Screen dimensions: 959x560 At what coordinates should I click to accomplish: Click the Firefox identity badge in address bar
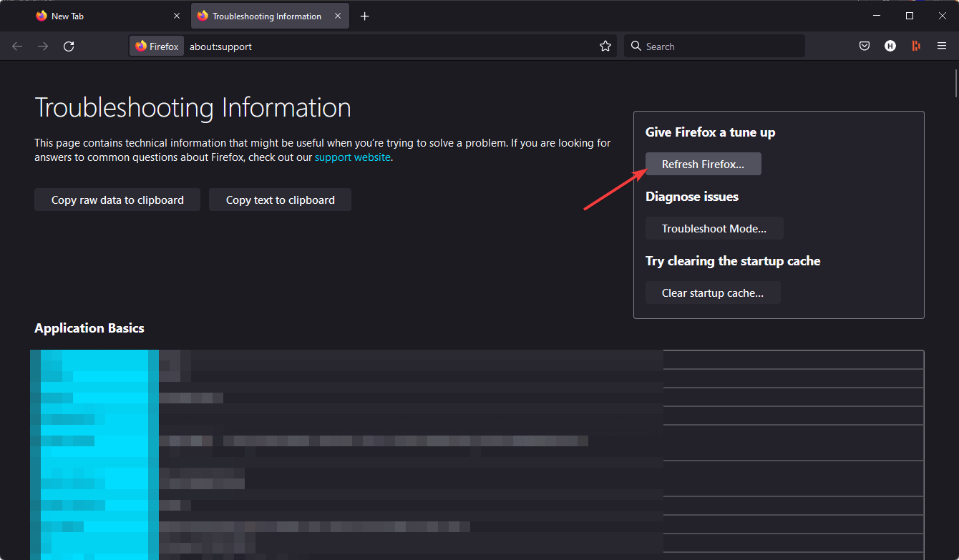(157, 46)
